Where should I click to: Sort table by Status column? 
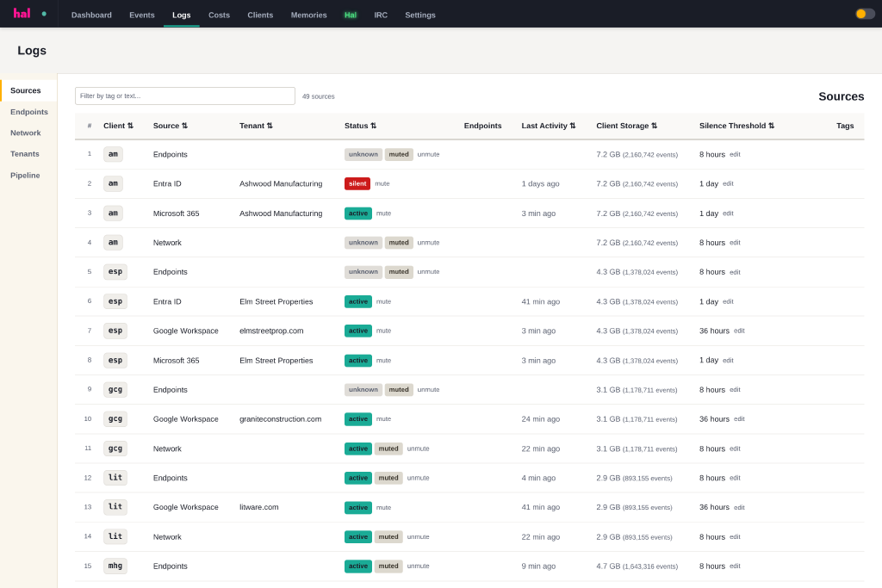coord(360,126)
